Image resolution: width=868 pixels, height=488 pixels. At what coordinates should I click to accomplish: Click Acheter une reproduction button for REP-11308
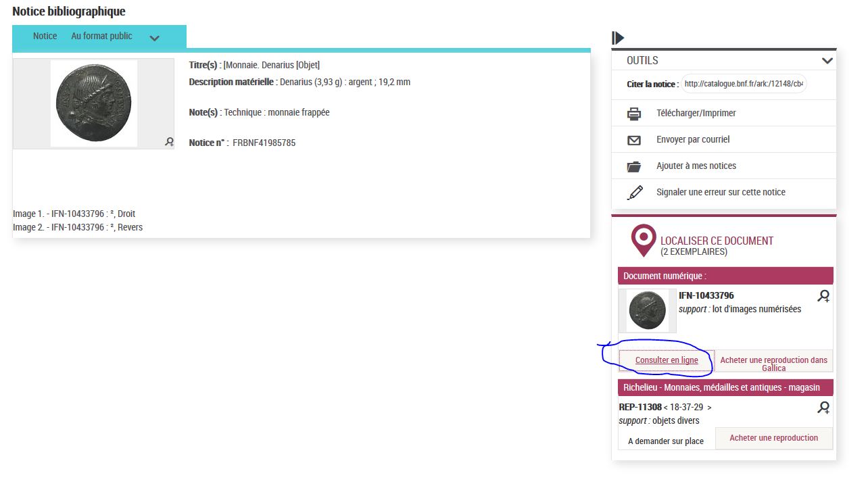click(773, 438)
